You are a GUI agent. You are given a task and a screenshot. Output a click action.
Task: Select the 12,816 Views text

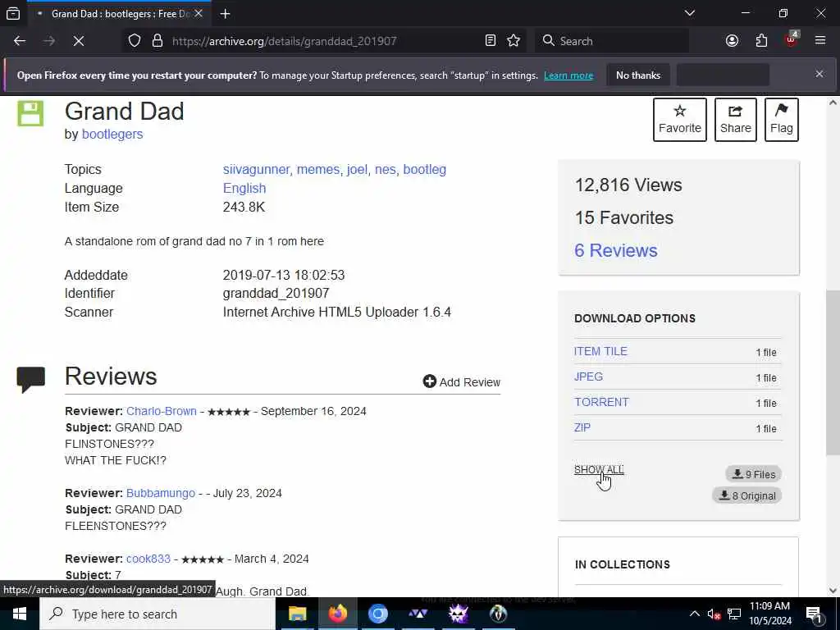(x=628, y=185)
